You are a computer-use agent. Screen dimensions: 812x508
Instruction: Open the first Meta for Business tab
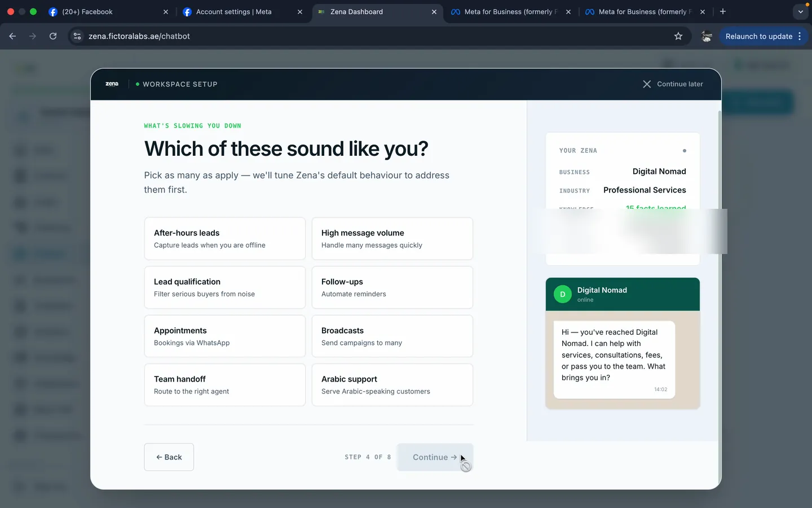pyautogui.click(x=510, y=12)
